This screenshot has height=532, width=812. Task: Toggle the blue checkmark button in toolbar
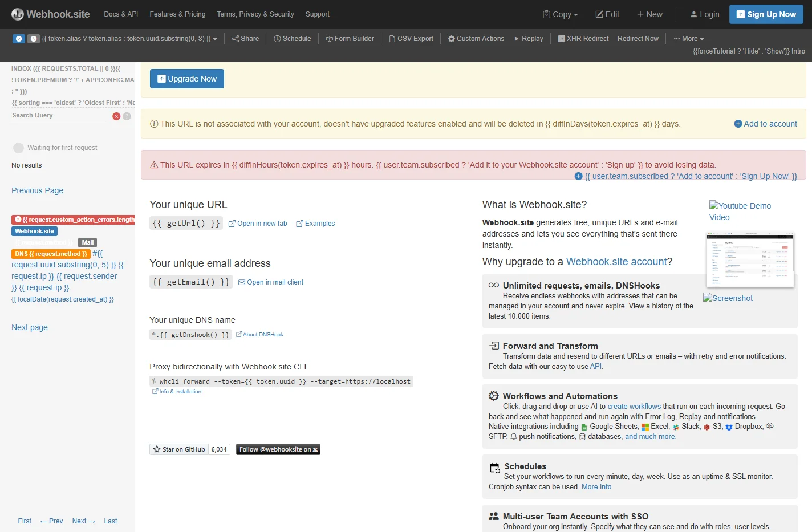click(19, 39)
